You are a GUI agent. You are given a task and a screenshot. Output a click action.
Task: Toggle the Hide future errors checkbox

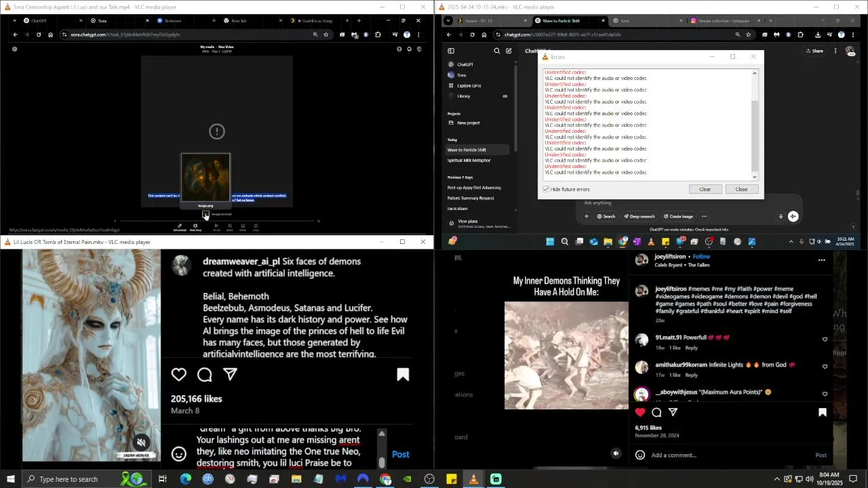tap(546, 189)
